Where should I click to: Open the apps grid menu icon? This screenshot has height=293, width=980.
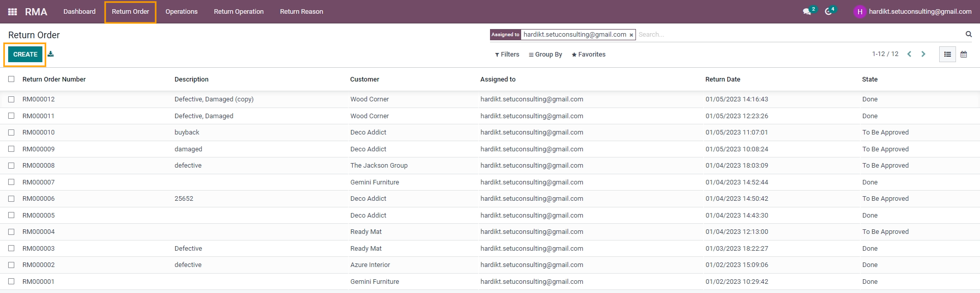tap(13, 12)
